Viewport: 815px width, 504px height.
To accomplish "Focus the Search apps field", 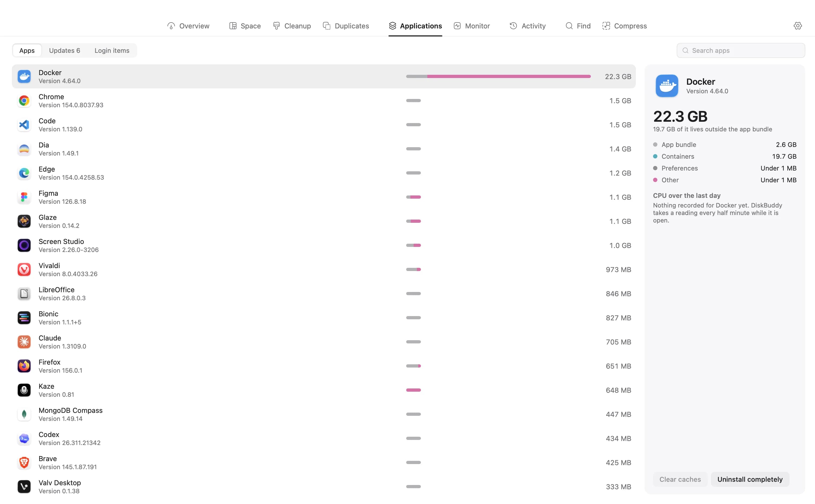I will pyautogui.click(x=741, y=50).
